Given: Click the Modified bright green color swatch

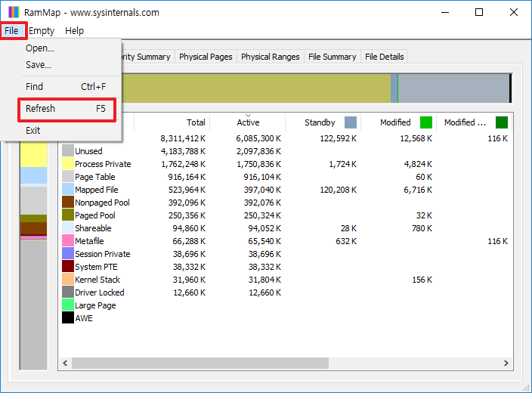Looking at the screenshot, I should pos(426,122).
